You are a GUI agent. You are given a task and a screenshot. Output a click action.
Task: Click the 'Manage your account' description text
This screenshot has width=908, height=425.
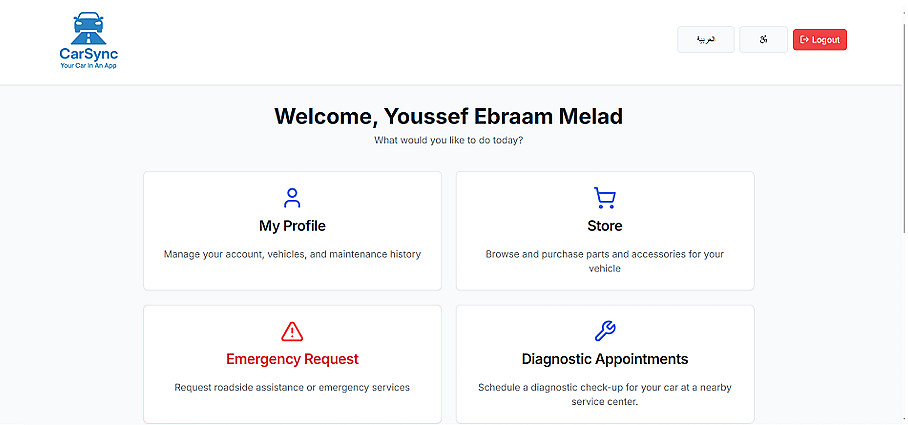292,254
